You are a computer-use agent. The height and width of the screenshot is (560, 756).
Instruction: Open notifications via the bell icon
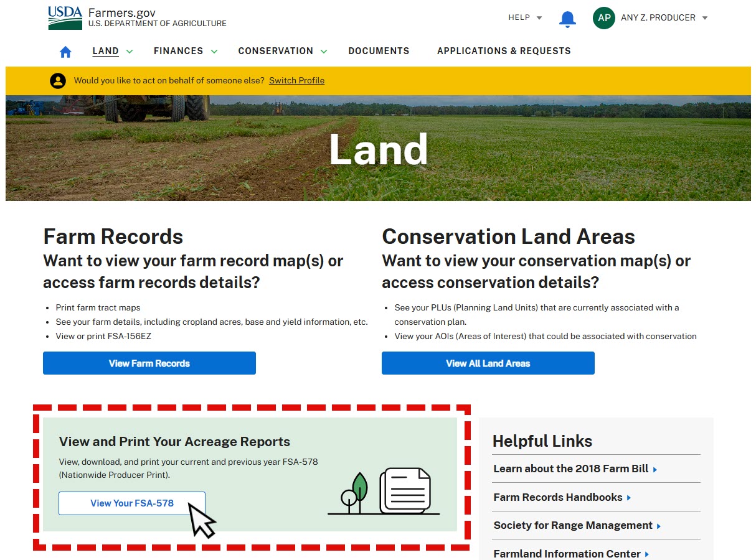567,18
